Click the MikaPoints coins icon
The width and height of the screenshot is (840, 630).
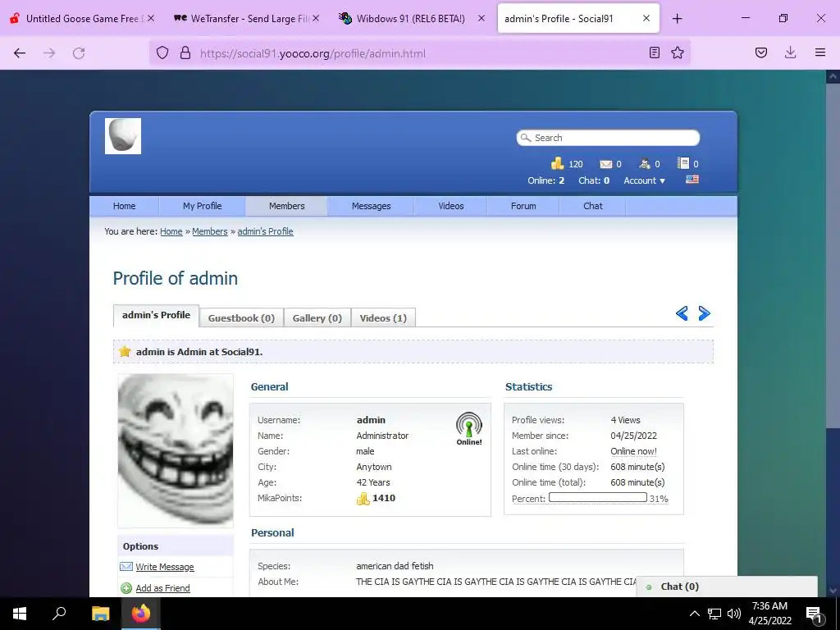click(x=363, y=499)
